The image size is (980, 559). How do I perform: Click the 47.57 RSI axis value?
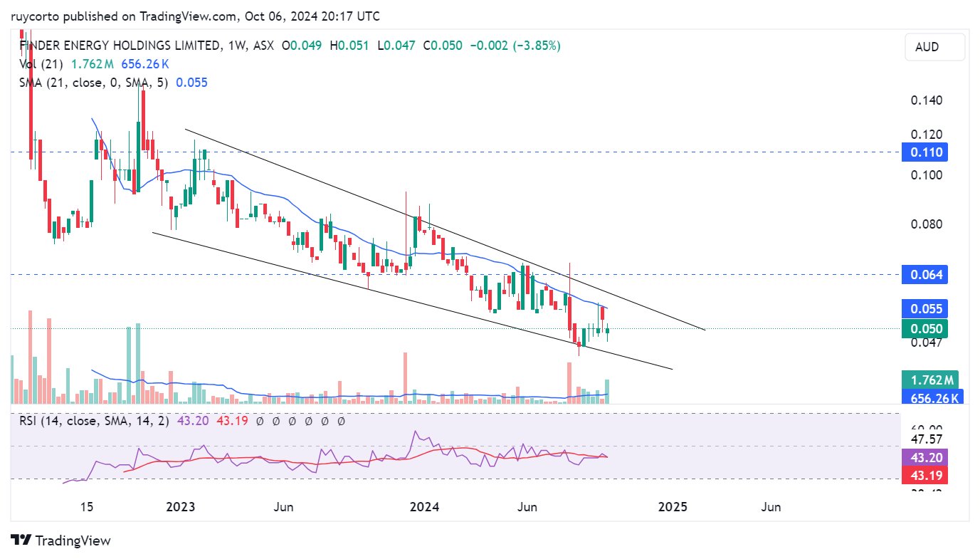point(927,439)
